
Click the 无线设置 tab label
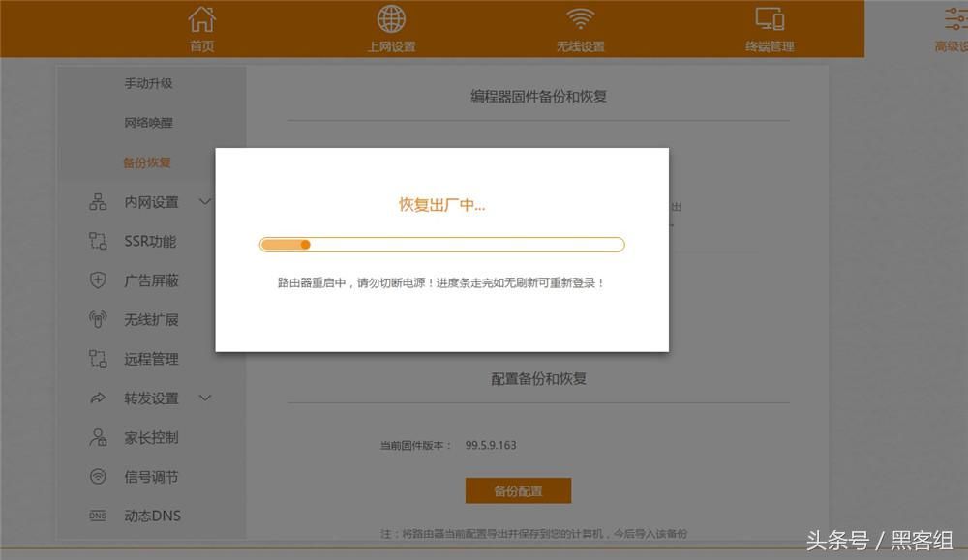(580, 46)
